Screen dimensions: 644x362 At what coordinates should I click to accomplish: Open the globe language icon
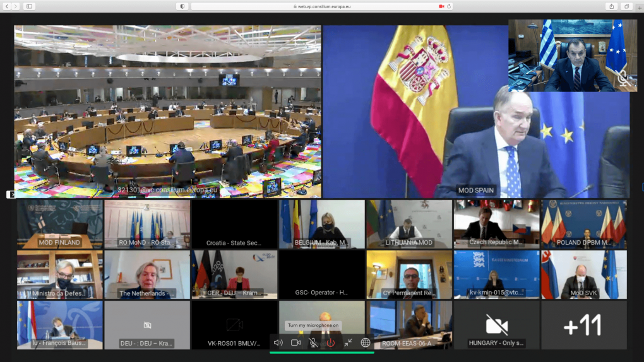click(366, 342)
